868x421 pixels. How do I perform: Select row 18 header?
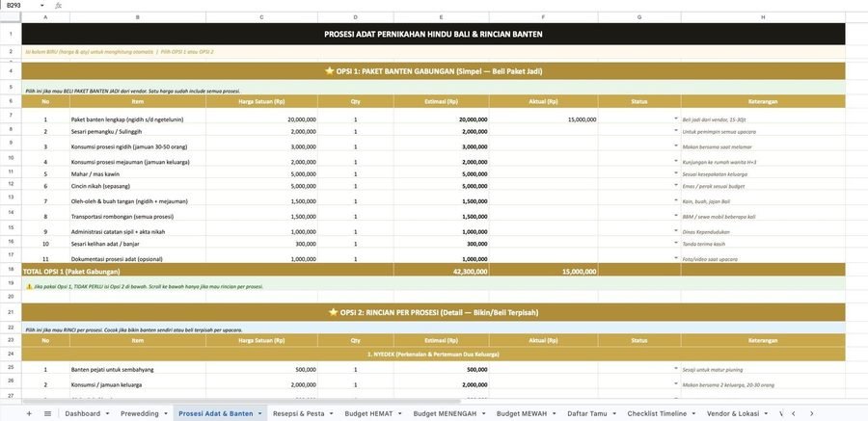coord(11,270)
